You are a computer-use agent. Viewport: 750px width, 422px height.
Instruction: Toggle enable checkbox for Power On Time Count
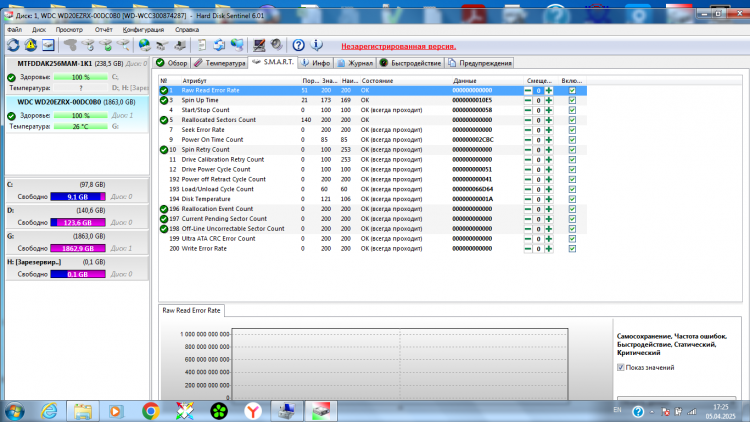point(572,140)
